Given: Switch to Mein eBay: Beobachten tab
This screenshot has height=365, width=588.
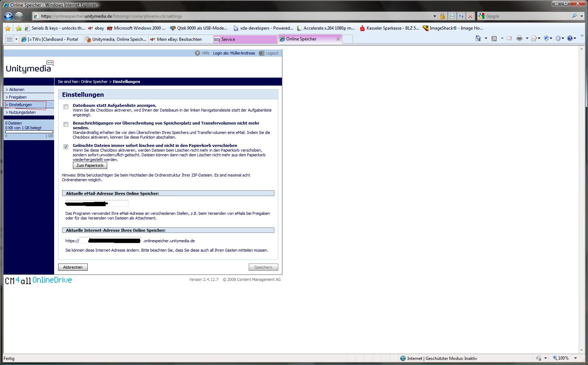Looking at the screenshot, I should pyautogui.click(x=181, y=39).
